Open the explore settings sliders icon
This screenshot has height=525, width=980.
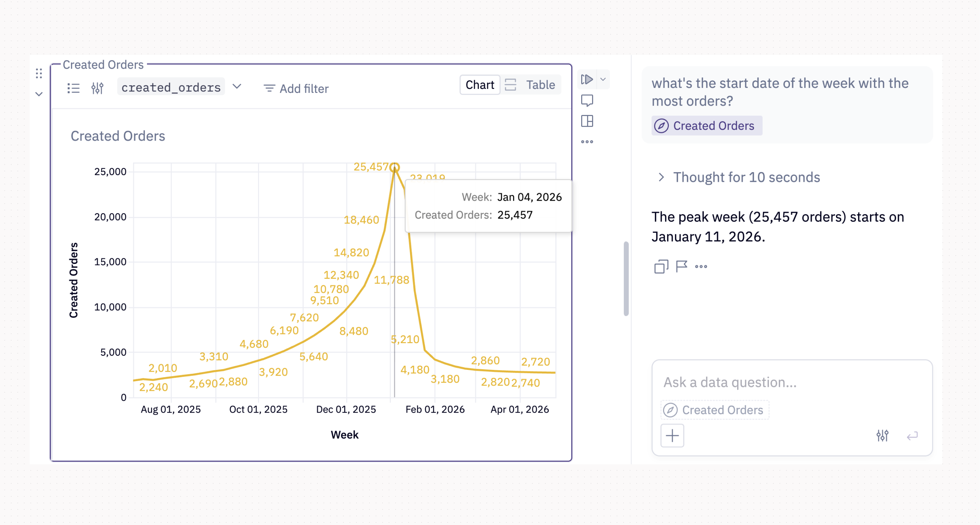coord(97,88)
